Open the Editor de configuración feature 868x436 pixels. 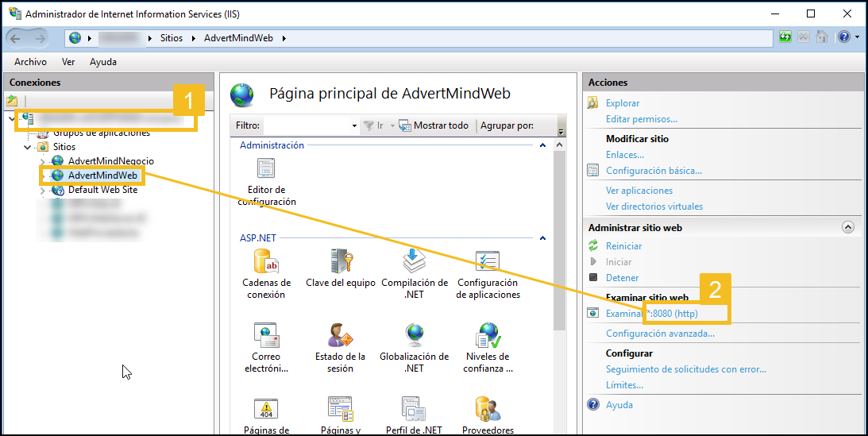pos(267,182)
